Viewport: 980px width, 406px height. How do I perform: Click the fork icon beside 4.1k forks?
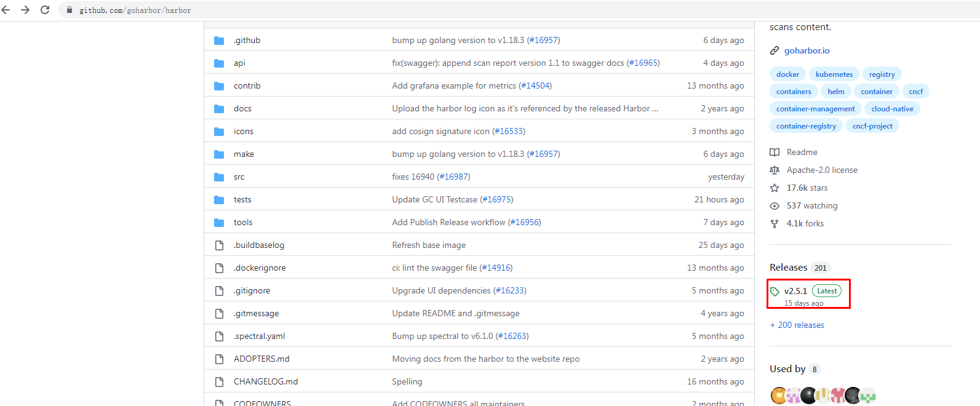point(775,224)
